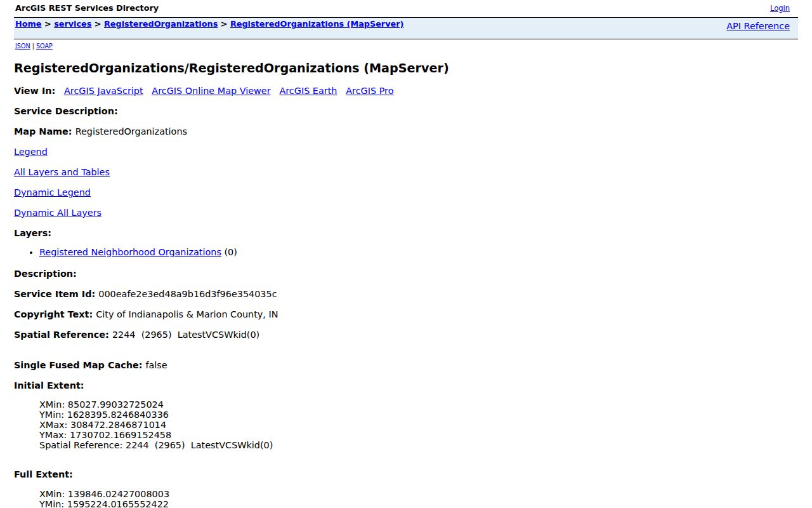Screen dimensions: 812x508
Task: Open RegisteredOrganizations (MapServer) breadcrumb link
Action: [x=317, y=24]
